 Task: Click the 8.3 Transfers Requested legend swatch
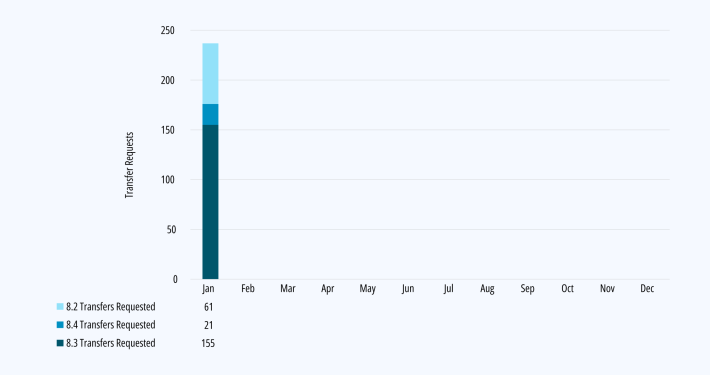click(60, 343)
